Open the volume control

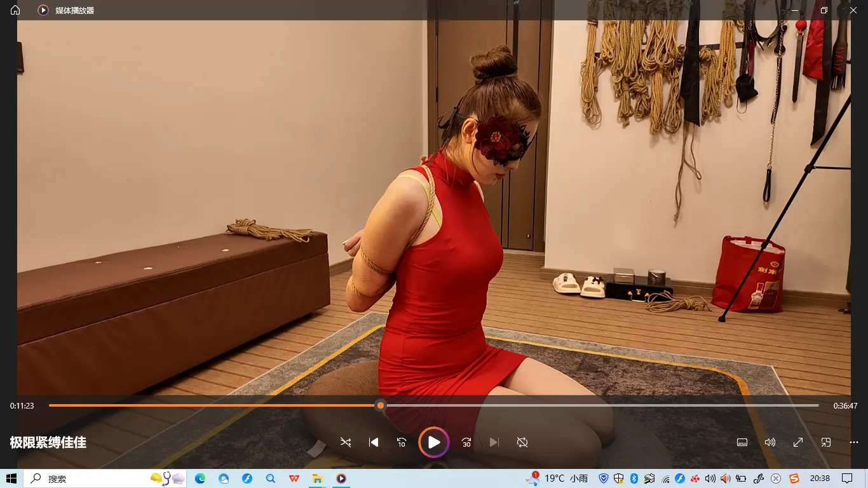click(x=770, y=442)
